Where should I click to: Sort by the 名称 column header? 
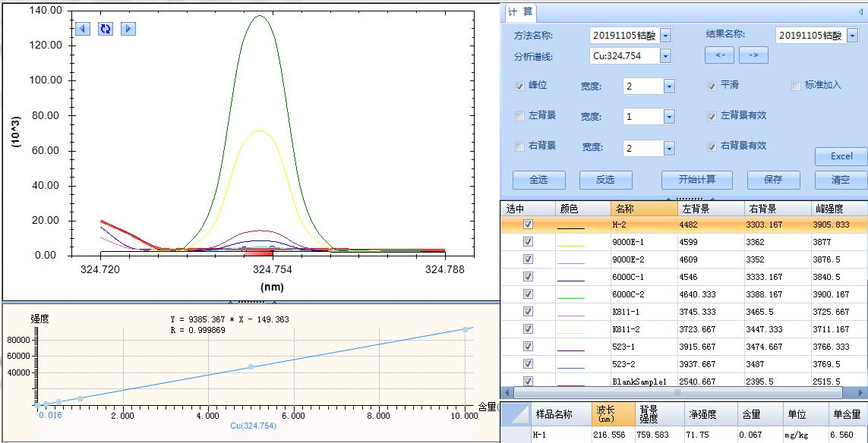pyautogui.click(x=643, y=209)
